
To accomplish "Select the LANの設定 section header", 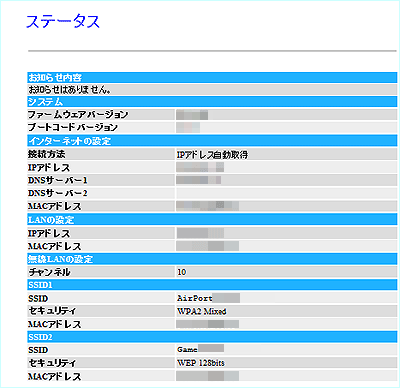I will click(212, 220).
